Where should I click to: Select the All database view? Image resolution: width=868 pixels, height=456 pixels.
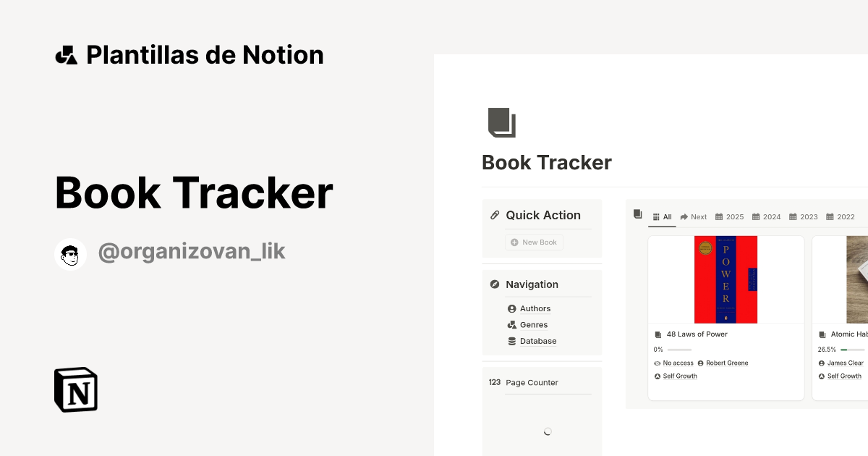click(662, 216)
